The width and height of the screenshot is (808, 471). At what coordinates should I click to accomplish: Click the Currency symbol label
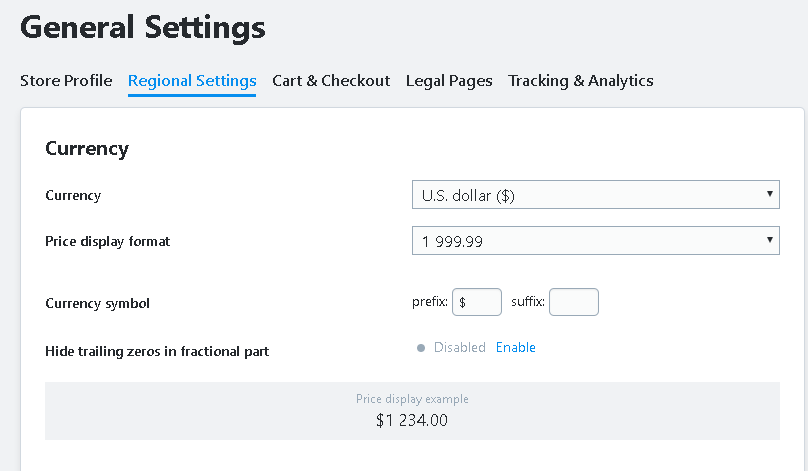pyautogui.click(x=98, y=303)
